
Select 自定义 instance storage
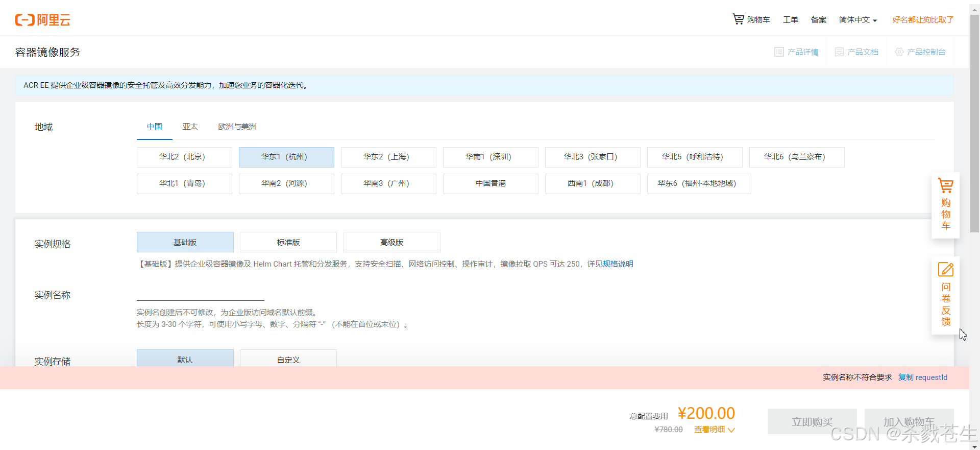288,358
